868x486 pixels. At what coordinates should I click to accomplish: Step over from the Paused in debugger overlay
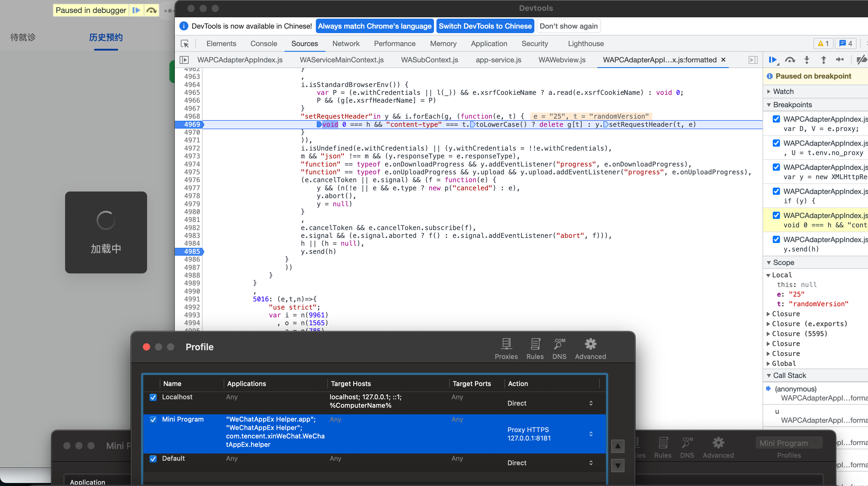151,10
